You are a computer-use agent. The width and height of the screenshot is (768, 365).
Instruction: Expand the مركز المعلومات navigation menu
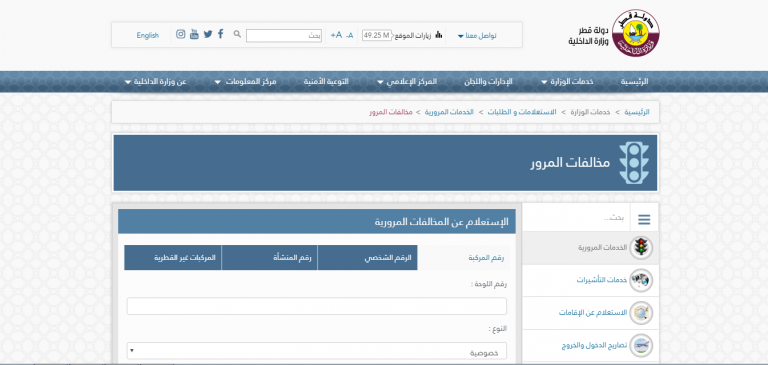[x=245, y=82]
